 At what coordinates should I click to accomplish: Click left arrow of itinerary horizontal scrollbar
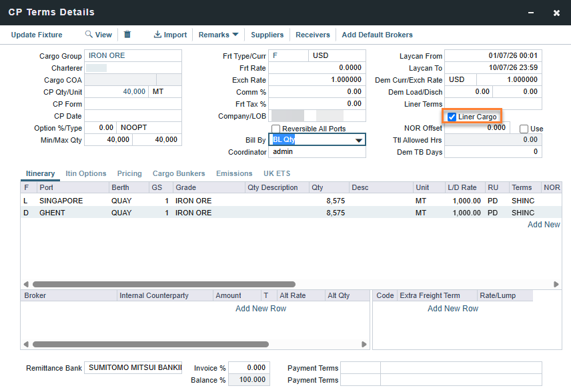point(26,284)
